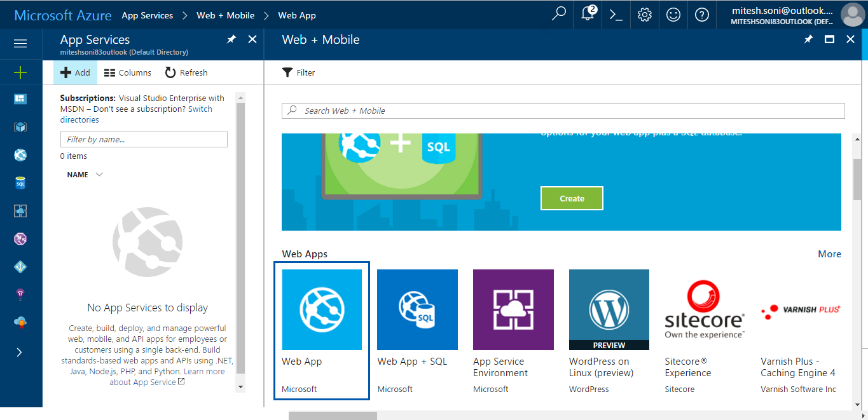The width and height of the screenshot is (868, 420).
Task: Select App Service Environment tile
Action: coord(513,330)
